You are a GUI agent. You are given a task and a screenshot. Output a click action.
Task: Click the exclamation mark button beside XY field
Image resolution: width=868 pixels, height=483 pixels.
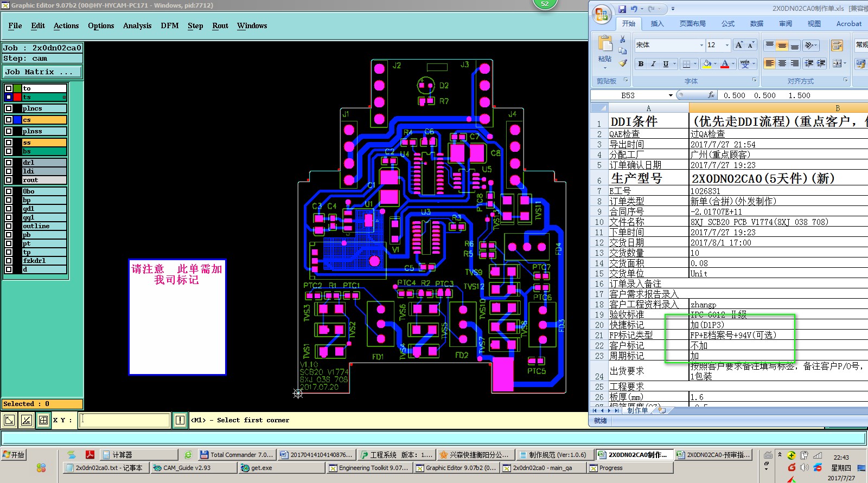pyautogui.click(x=180, y=420)
